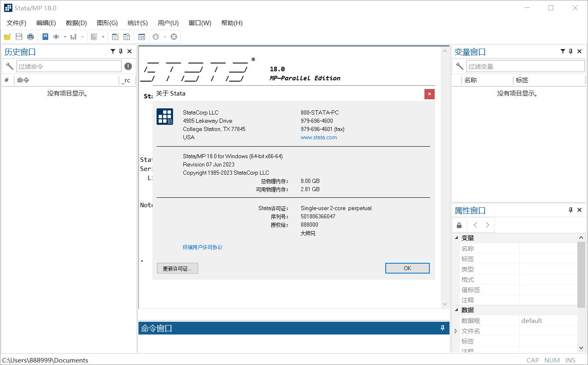Click wrench icon beside 过滤变量 field

(x=459, y=66)
